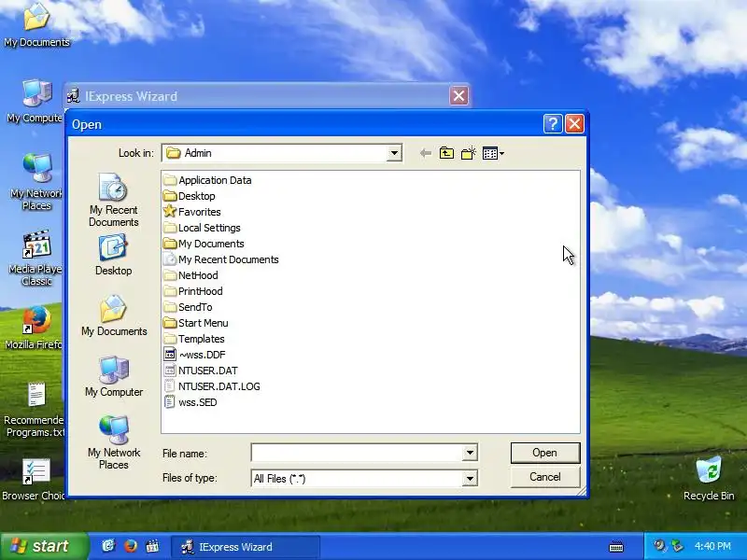Select Media Player Classic desktop shortcut
Viewport: 747px width, 560px height.
(x=35, y=259)
